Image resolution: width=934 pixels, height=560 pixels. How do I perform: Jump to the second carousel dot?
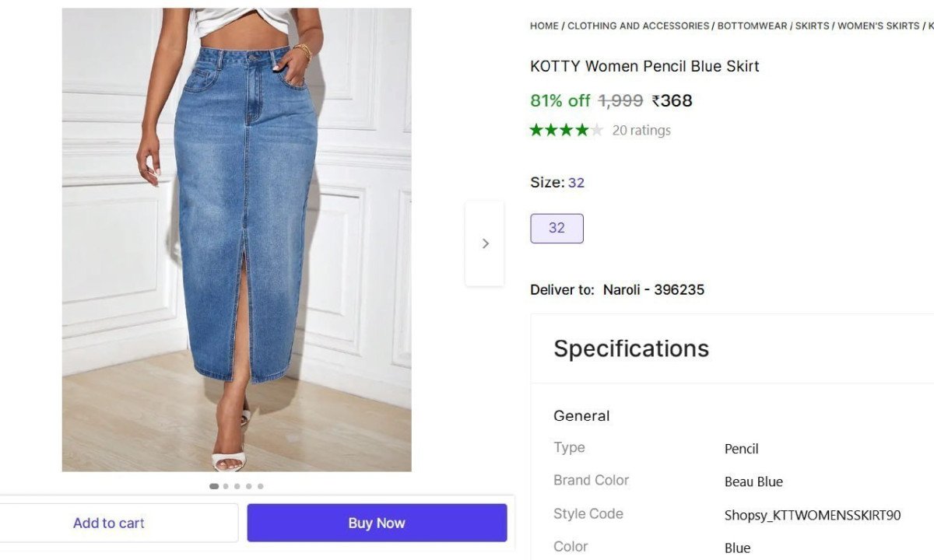[x=226, y=486]
